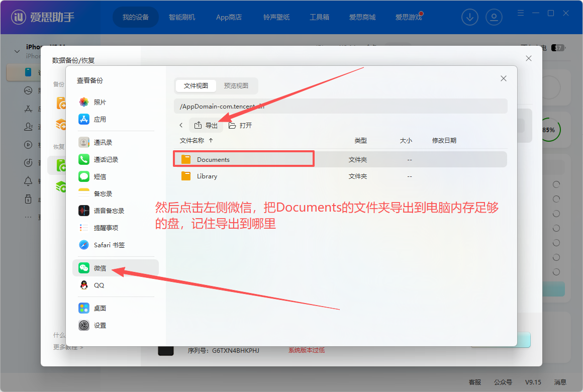
Task: Open Aisi Games (爱思游戏) tab
Action: 409,17
